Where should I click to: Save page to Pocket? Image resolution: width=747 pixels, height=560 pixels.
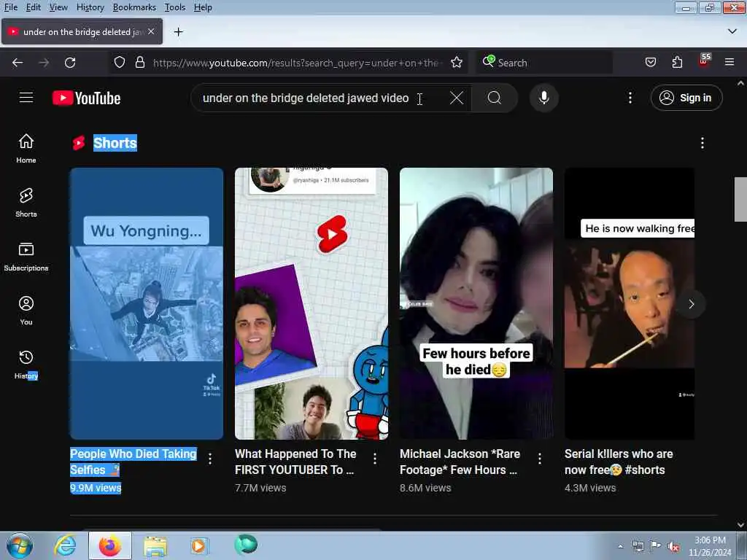coord(650,63)
